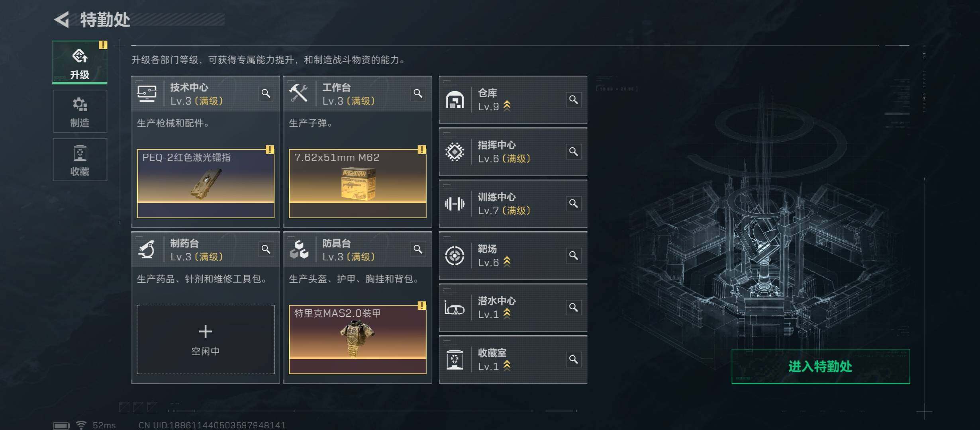Inspect 指挥中心 via its magnifier icon
Image resolution: width=980 pixels, height=430 pixels.
point(574,152)
